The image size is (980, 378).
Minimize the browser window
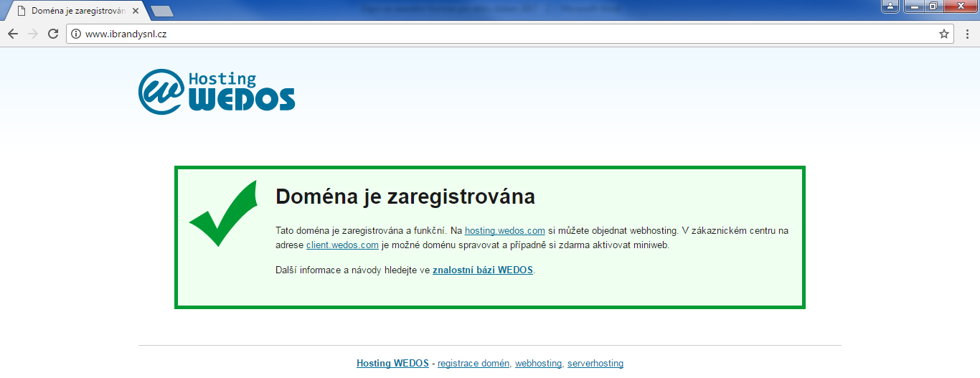click(x=913, y=6)
